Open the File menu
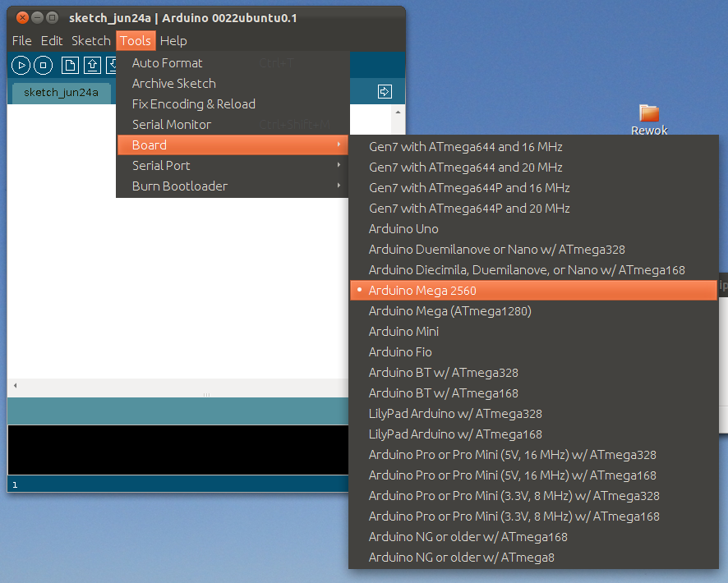The image size is (728, 583). click(x=22, y=40)
